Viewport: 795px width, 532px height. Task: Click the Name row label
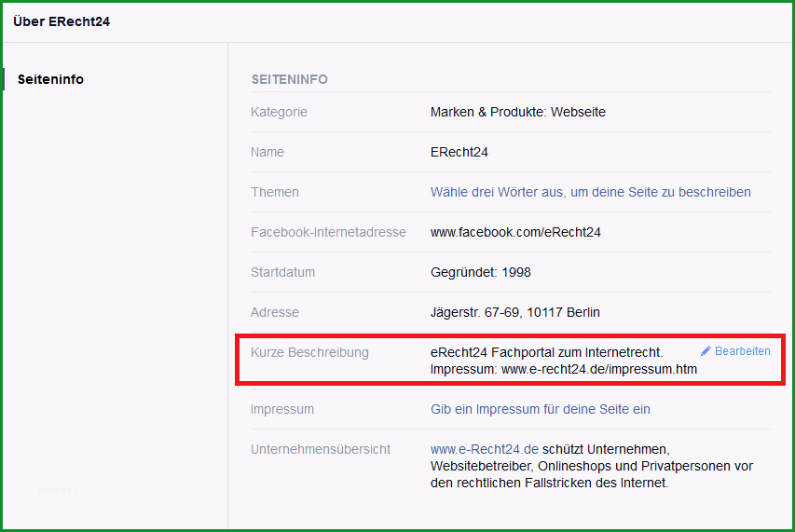(x=267, y=152)
